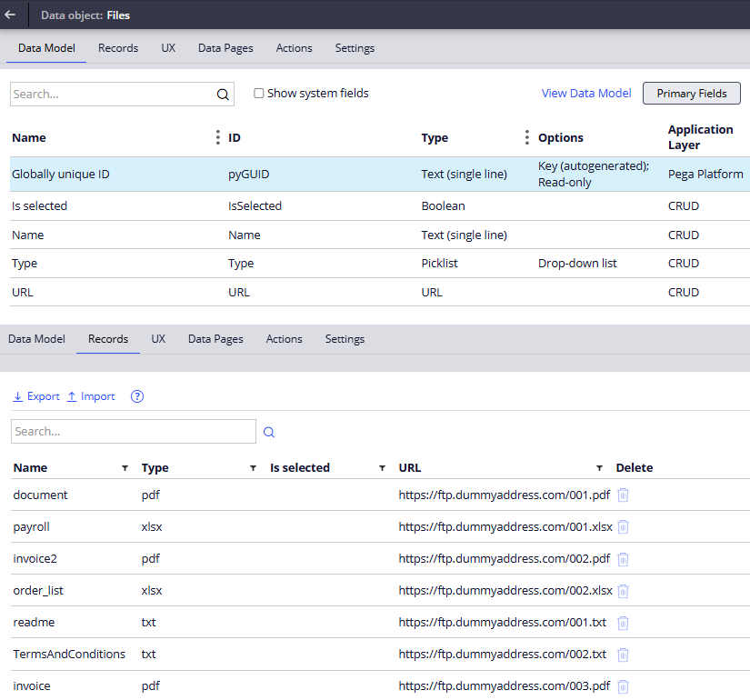This screenshot has width=750, height=700.
Task: Click the Drop-down list option cell
Action: pos(577,263)
